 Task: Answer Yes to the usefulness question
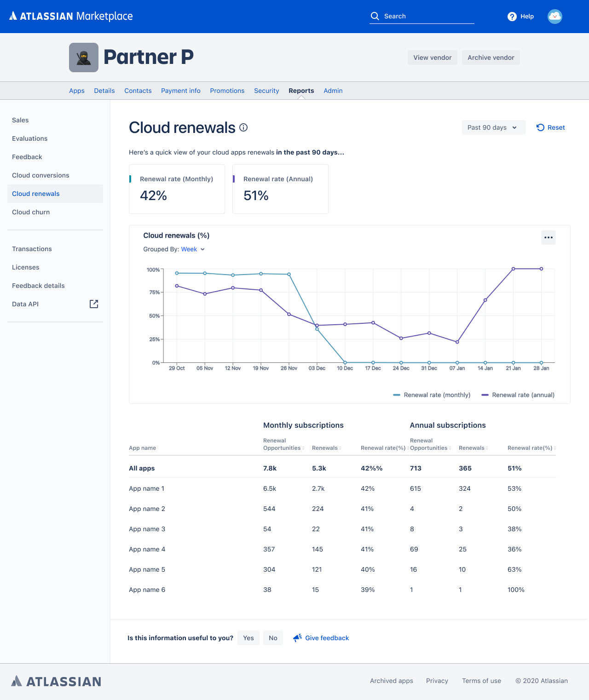[x=248, y=638]
